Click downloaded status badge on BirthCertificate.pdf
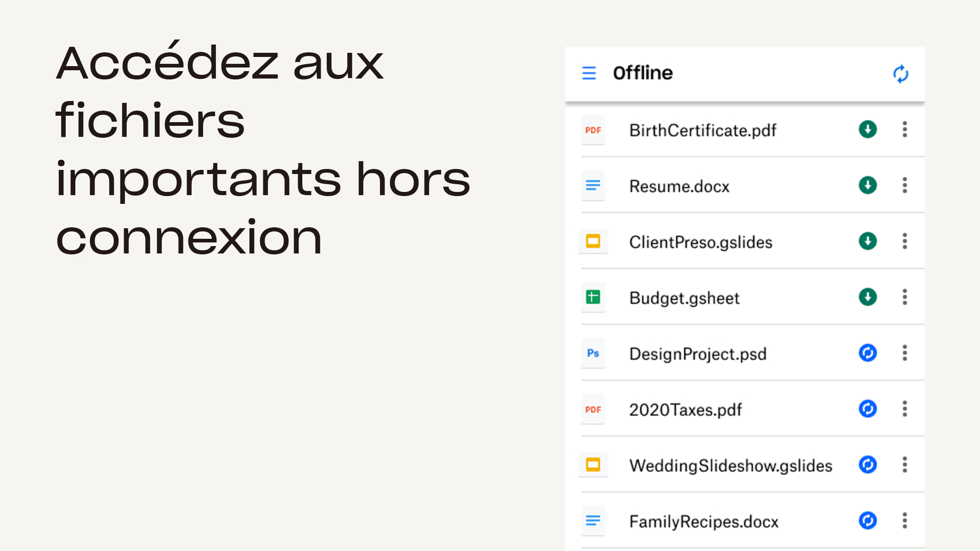The image size is (980, 551). [x=868, y=129]
